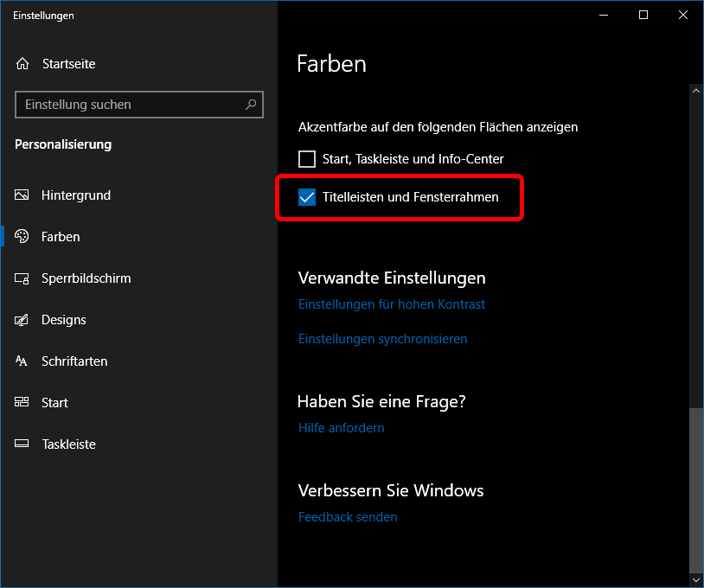Click the Designs brush icon
This screenshot has height=588, width=704.
coord(22,320)
